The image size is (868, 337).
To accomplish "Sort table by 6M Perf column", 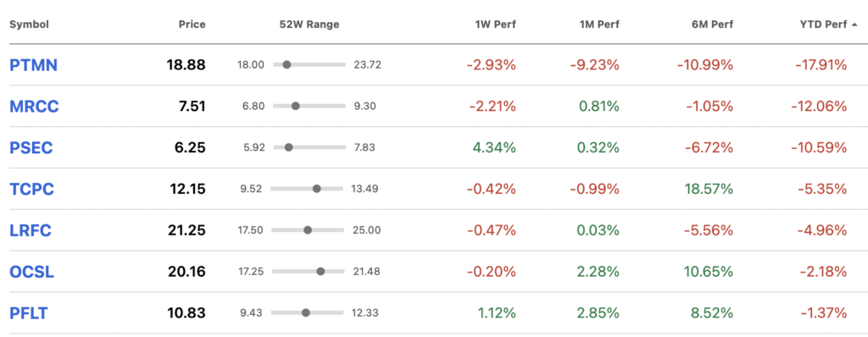I will tap(711, 25).
